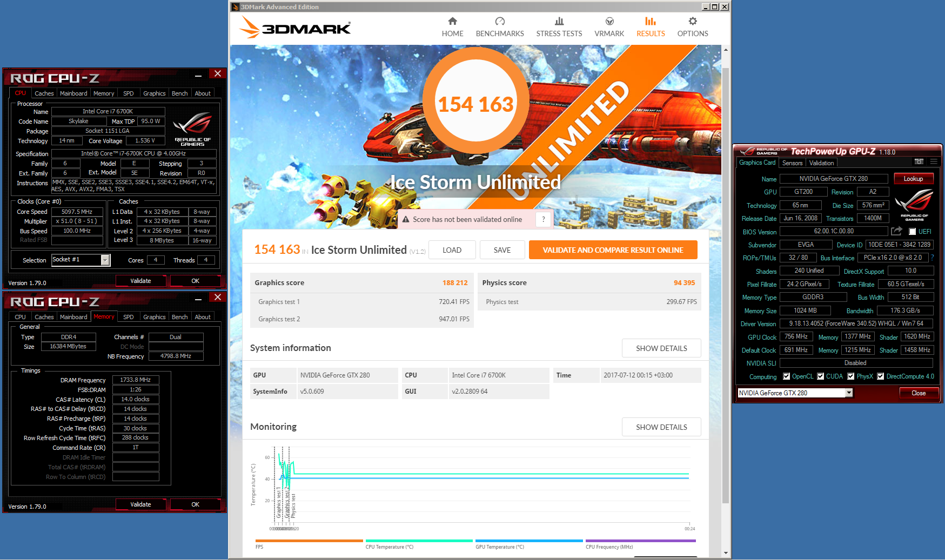Click the ROG logo in GPU-Z
The width and height of the screenshot is (945, 560).
click(914, 205)
